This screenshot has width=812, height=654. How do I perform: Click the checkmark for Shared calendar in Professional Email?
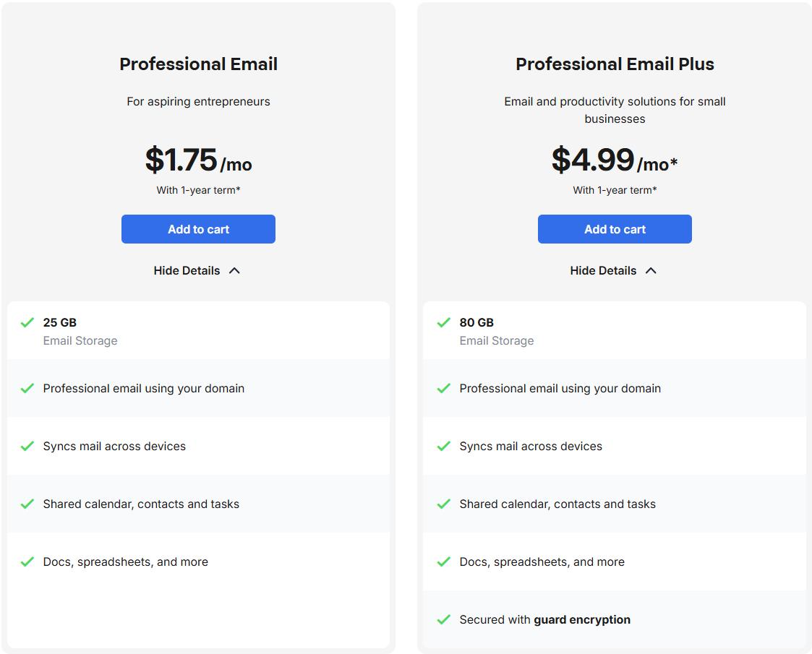pos(27,504)
